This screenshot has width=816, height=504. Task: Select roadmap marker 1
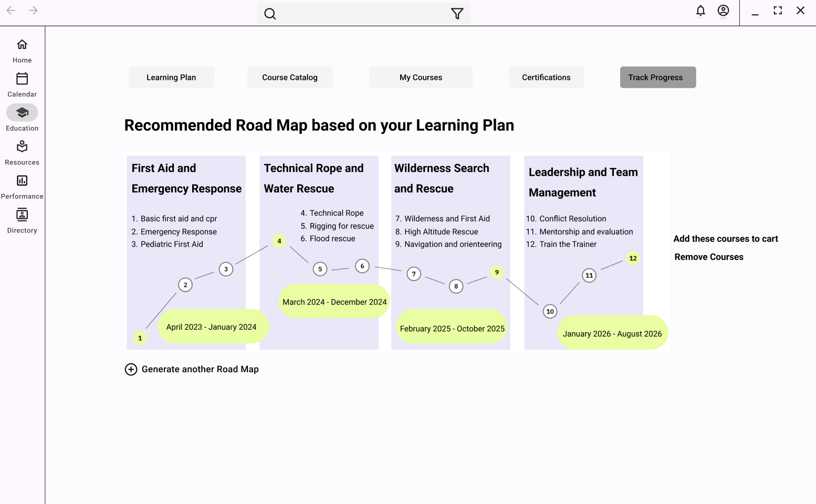(140, 338)
